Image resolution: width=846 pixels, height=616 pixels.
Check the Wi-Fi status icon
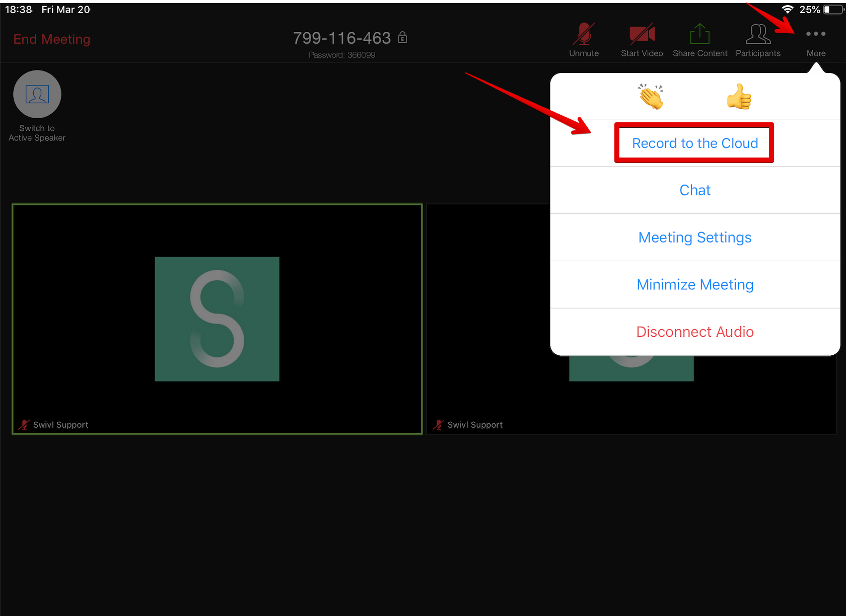(788, 9)
